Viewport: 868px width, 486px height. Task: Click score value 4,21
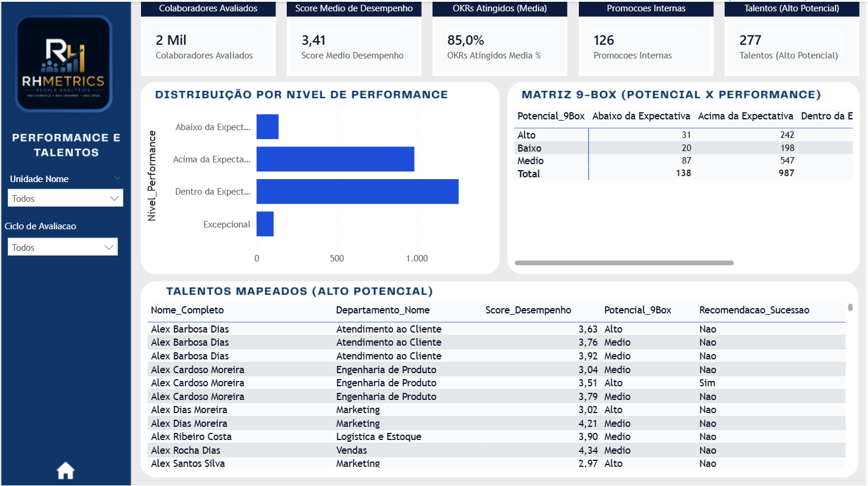click(588, 423)
